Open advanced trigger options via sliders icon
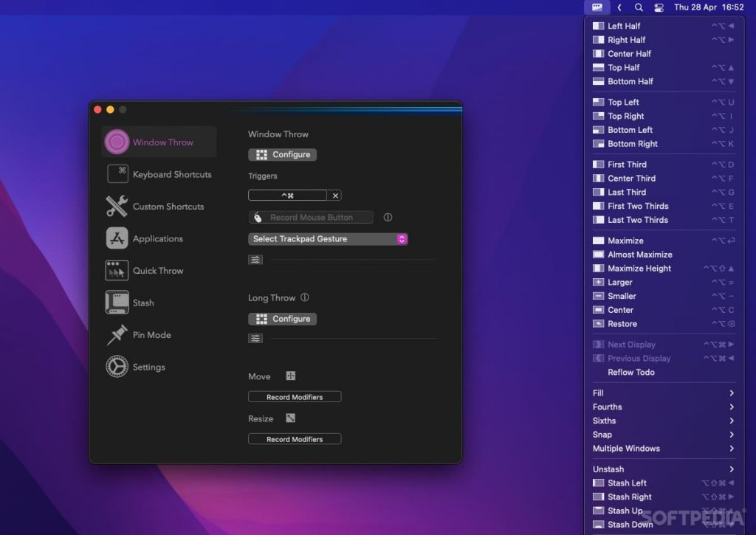This screenshot has width=756, height=535. (x=255, y=259)
